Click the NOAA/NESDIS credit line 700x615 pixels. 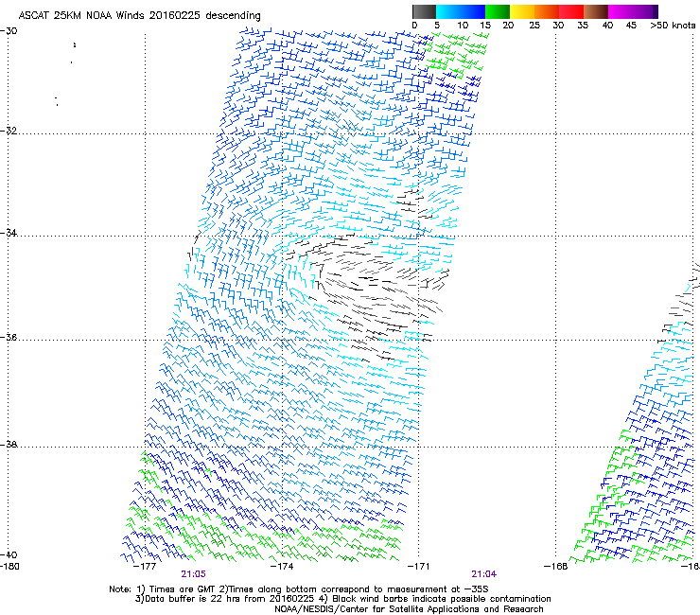pos(409,609)
